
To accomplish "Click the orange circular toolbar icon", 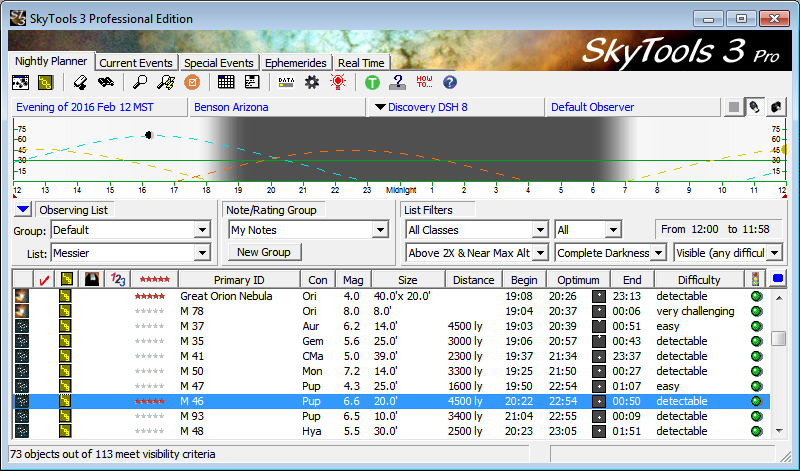I will (193, 82).
